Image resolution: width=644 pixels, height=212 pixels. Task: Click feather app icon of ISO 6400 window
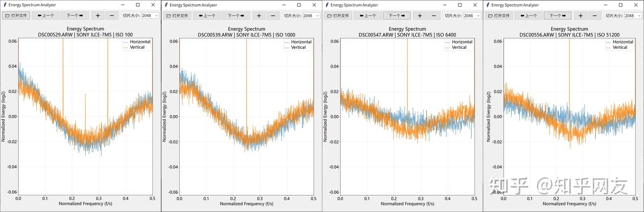click(x=327, y=5)
